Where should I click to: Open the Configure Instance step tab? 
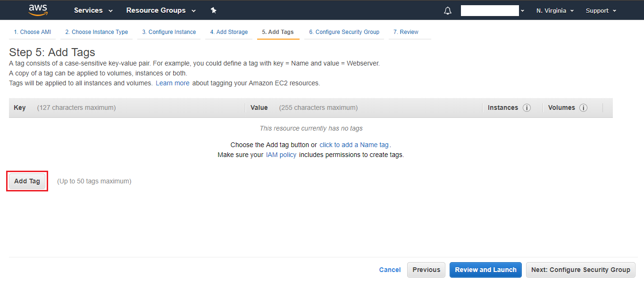(x=169, y=32)
